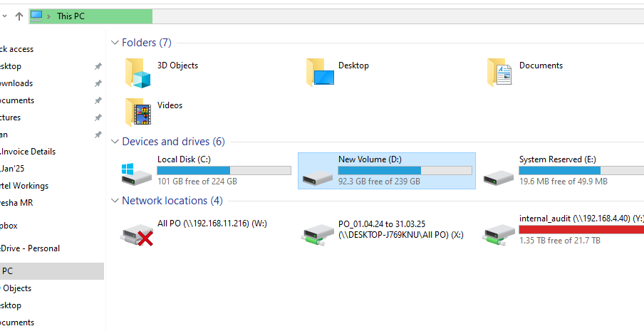The image size is (644, 331).
Task: Select Downloads in the navigation pane
Action: (16, 83)
